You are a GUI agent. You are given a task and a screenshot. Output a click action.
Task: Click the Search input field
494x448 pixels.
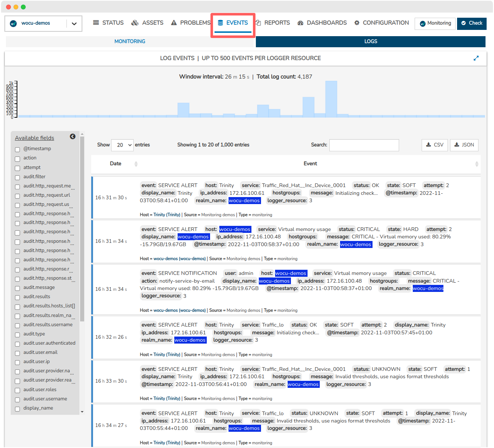click(364, 145)
